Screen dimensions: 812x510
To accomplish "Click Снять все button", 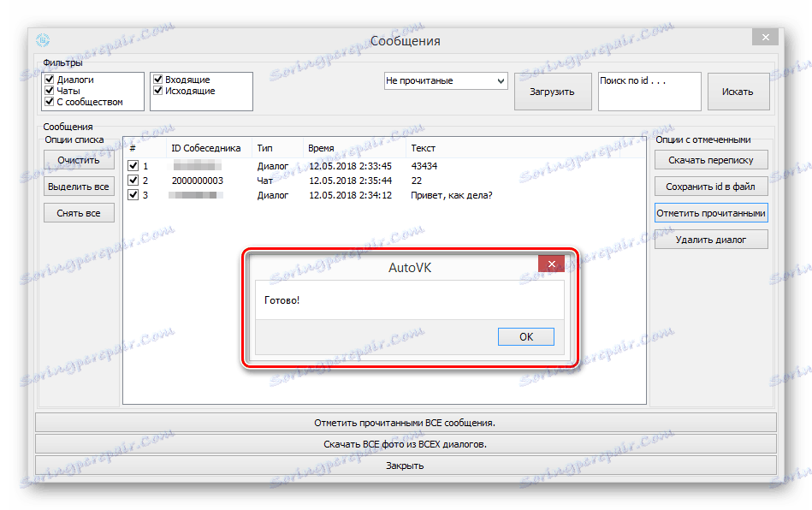I will click(79, 213).
